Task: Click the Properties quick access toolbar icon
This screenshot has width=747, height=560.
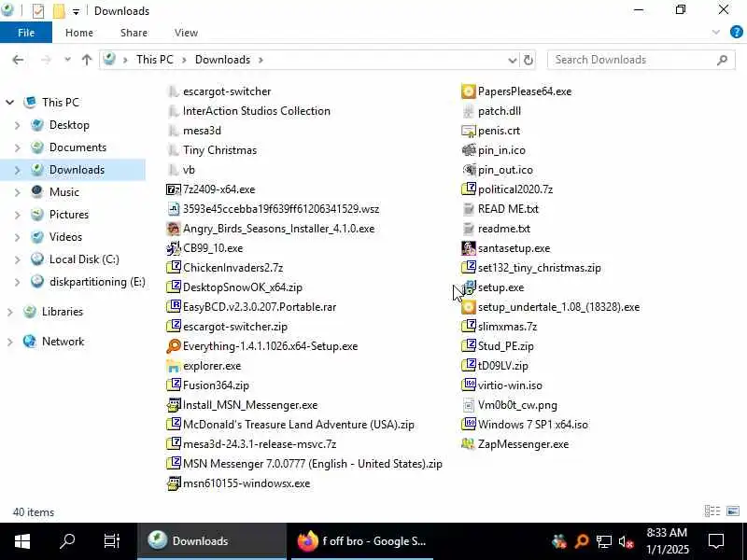Action: coord(38,10)
